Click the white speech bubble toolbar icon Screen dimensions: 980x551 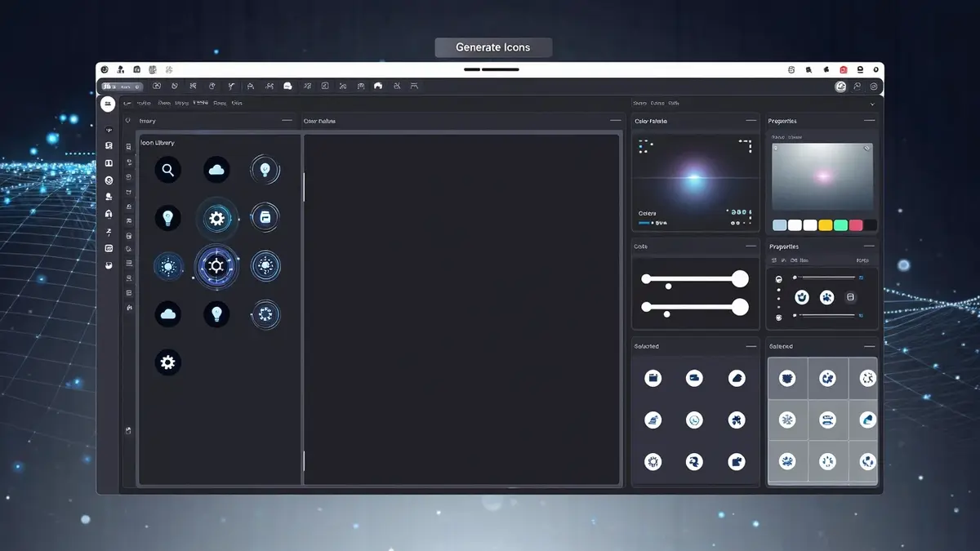[287, 86]
